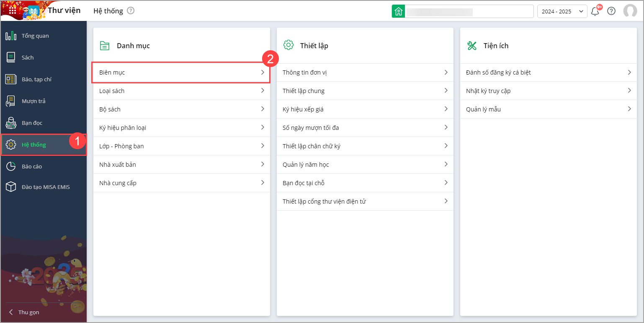Screen dimensions: 644x323
Task: Click the organization name field in header
Action: (469, 11)
